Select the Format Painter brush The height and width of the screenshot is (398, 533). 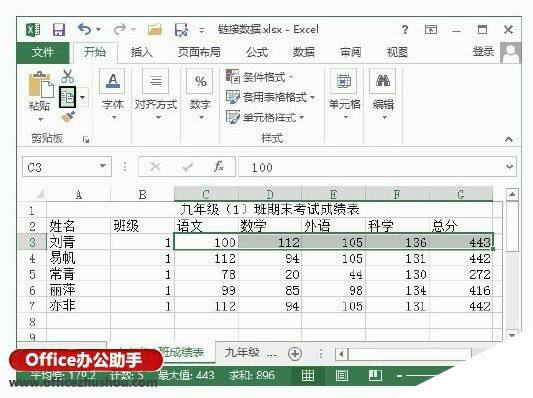(68, 117)
